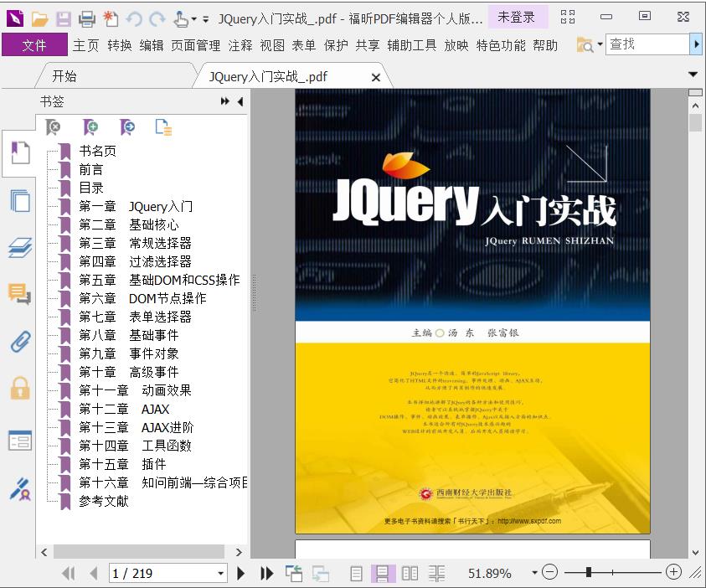Select bookmark 第六章 DOM节点操作

[142, 298]
